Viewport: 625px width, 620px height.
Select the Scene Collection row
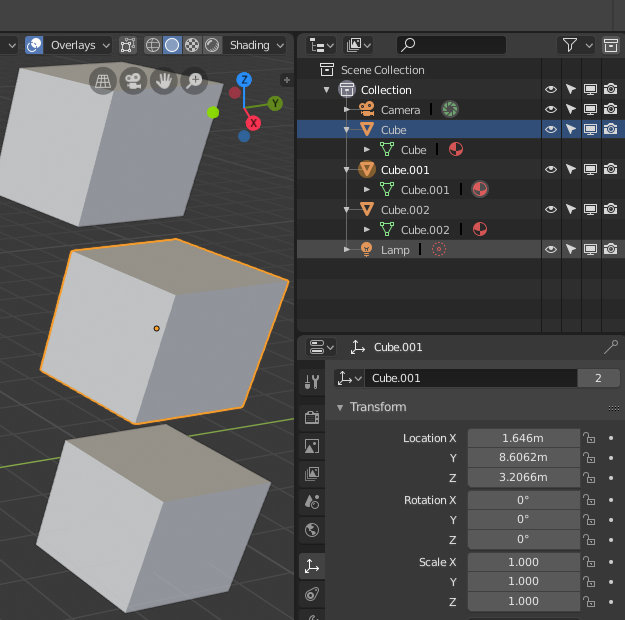click(419, 70)
